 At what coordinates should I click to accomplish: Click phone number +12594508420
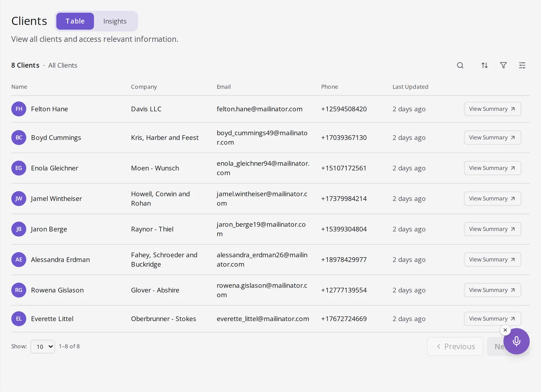[x=344, y=109]
